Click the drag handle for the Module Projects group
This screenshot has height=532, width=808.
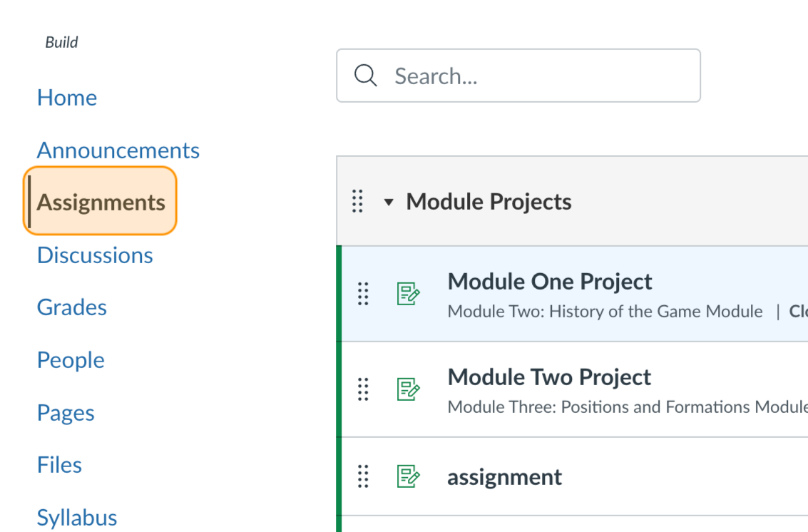(357, 202)
